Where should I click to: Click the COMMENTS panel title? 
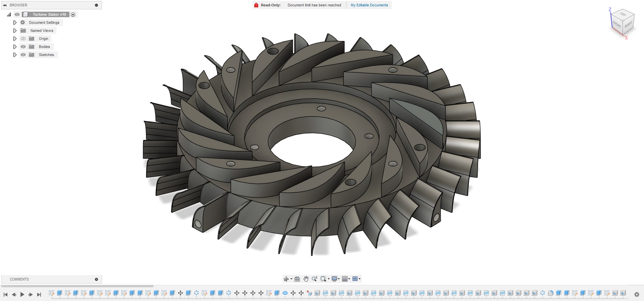(x=19, y=279)
